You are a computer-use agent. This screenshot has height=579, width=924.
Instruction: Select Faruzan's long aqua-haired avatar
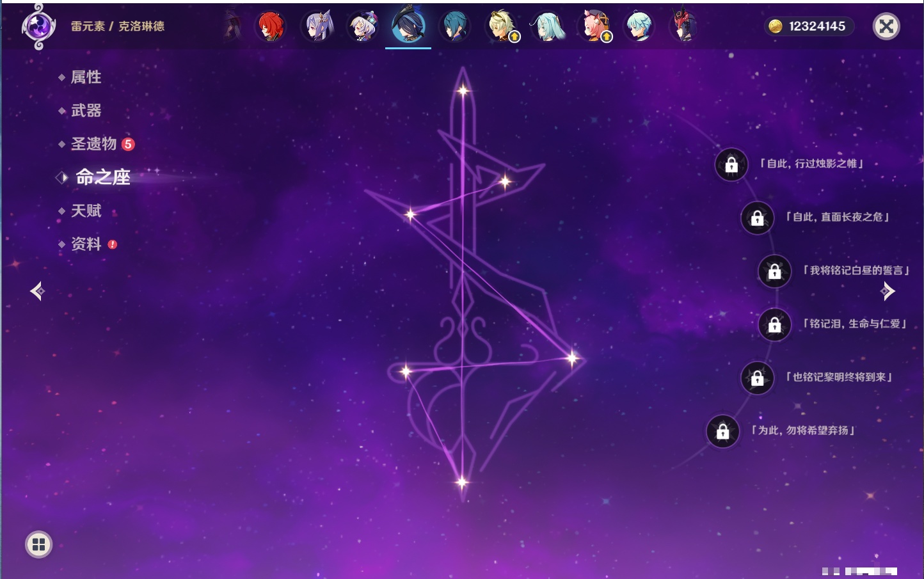coord(548,27)
